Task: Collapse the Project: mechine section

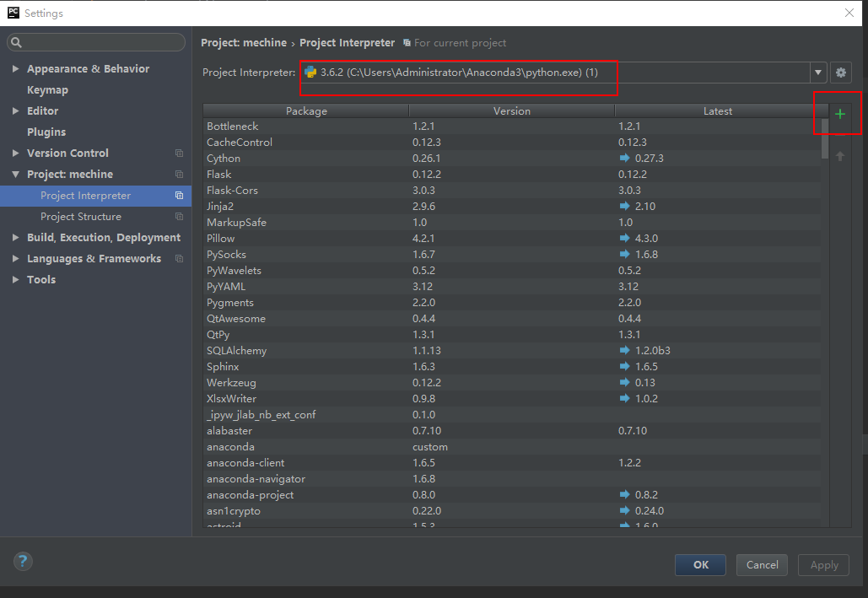Action: coord(15,175)
